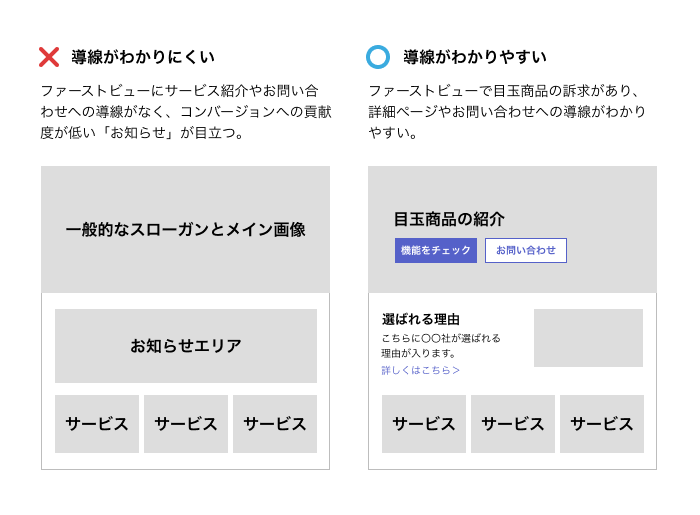Select the middle サービス tile in right mockup
Screen dimensions: 700x515
[x=513, y=424]
